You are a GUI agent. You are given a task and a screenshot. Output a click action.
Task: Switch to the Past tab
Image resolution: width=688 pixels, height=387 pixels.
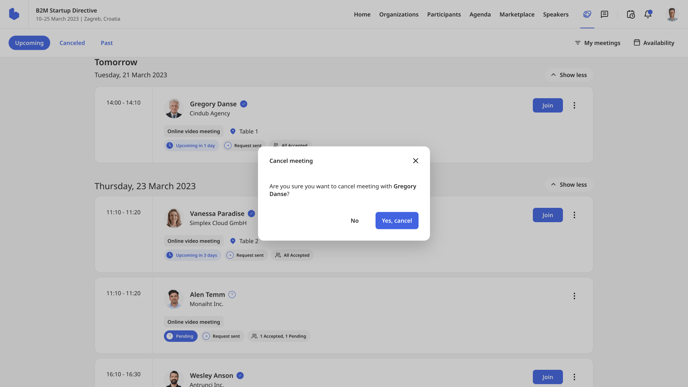pos(107,43)
